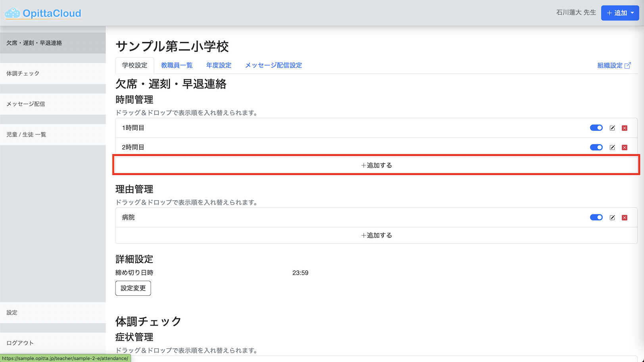Click ログアウト in the sidebar
Screen dimensions: 644x362
(x=53, y=343)
